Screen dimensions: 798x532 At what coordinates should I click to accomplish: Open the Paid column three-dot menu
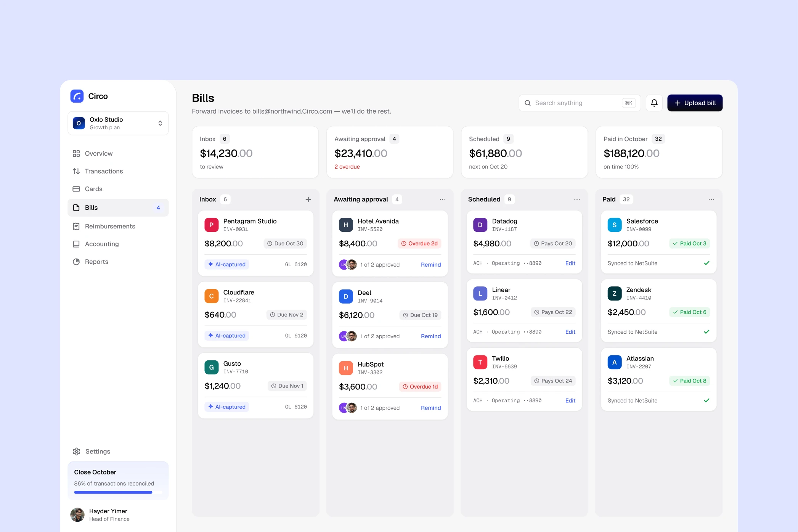[711, 199]
